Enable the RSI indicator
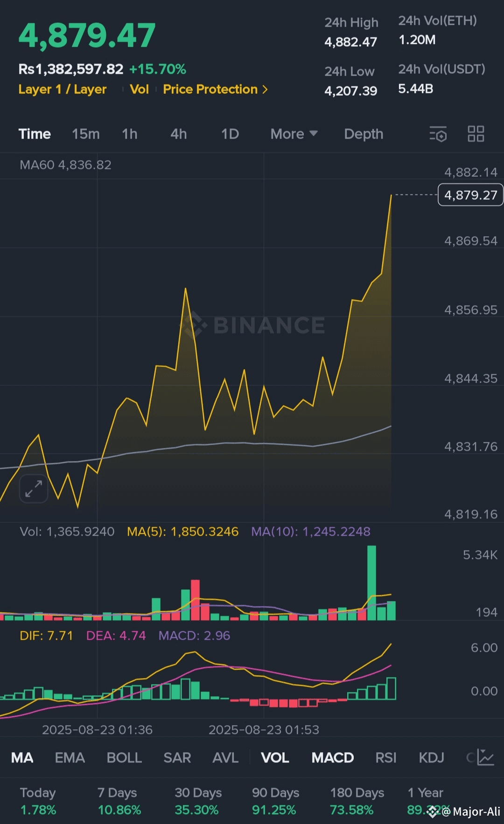The image size is (504, 824). pyautogui.click(x=386, y=757)
